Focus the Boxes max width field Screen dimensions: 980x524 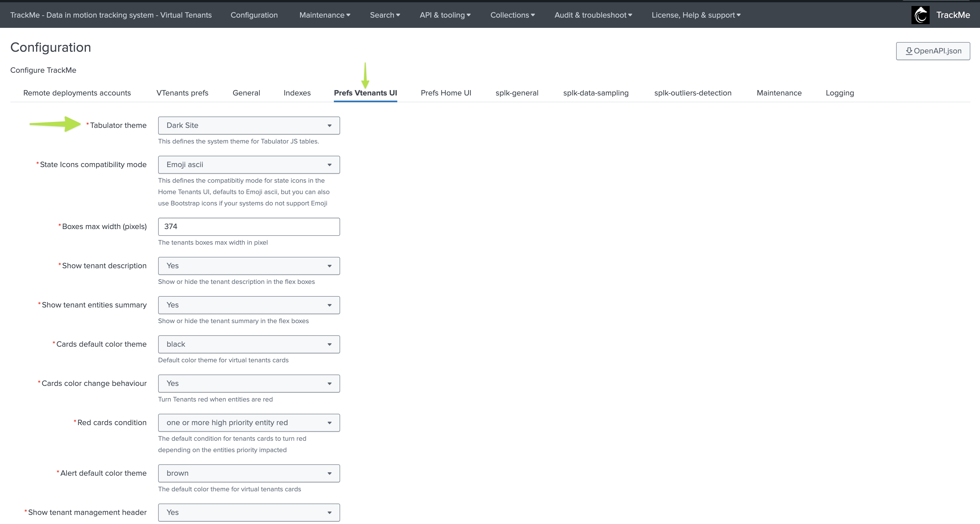coord(249,227)
